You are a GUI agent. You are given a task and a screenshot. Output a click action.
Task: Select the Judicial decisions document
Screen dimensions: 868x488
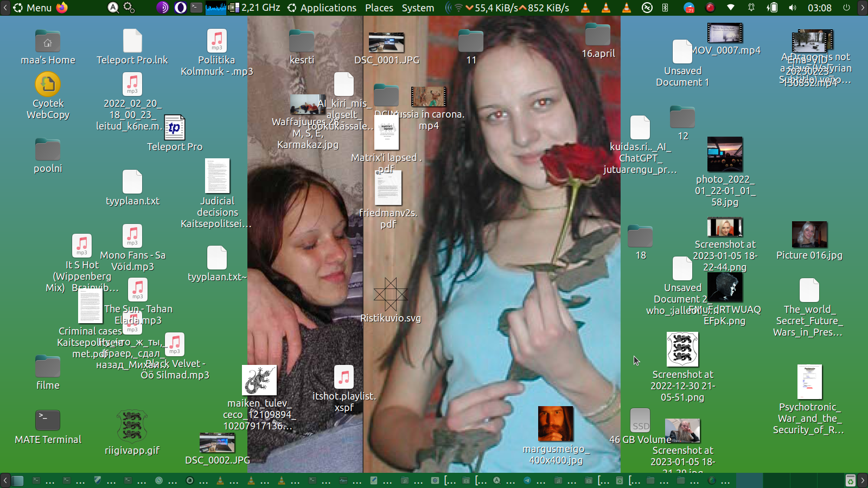[x=217, y=194]
